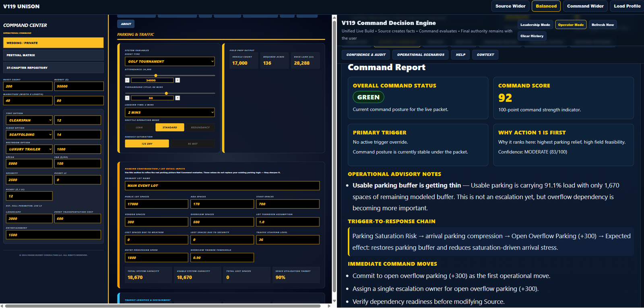Click the Guest Count input field
644x308 pixels.
click(28, 86)
